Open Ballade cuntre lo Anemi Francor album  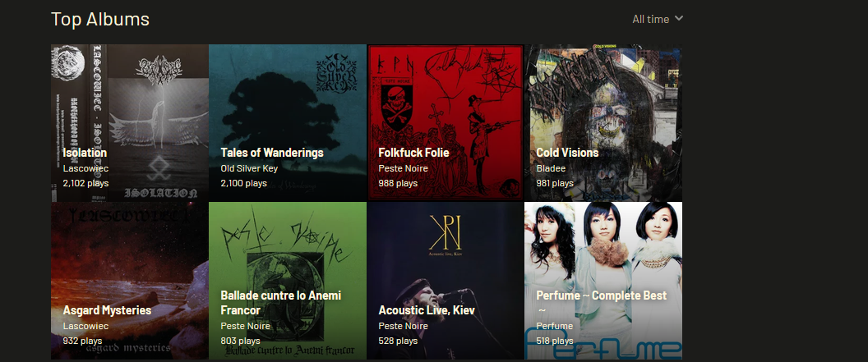click(x=280, y=303)
